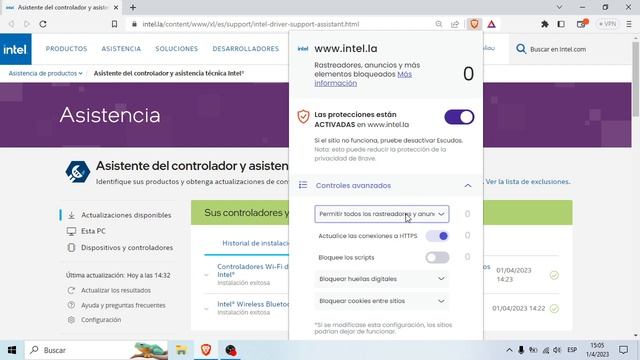Expand Asistencia de productos breadcrumb dropdown
This screenshot has width=640, height=360.
click(x=45, y=73)
